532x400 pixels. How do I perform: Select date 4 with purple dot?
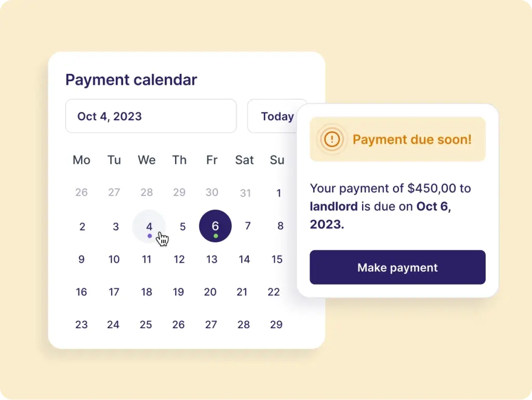pos(149,226)
